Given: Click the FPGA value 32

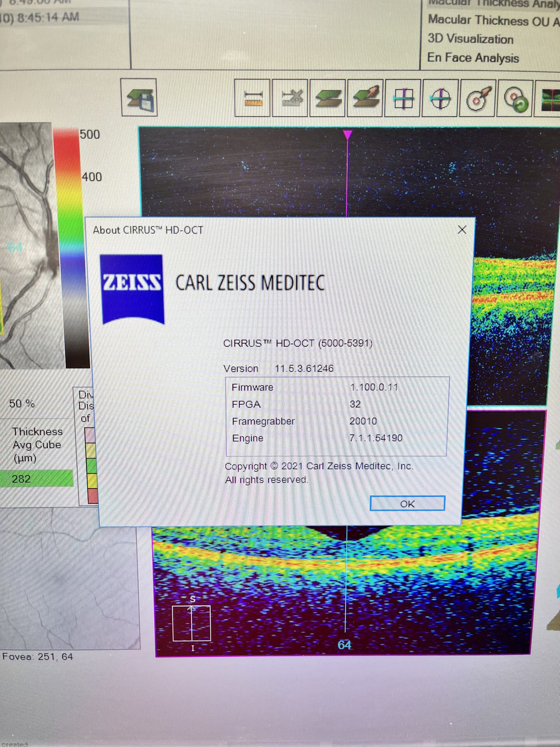Looking at the screenshot, I should pyautogui.click(x=355, y=404).
